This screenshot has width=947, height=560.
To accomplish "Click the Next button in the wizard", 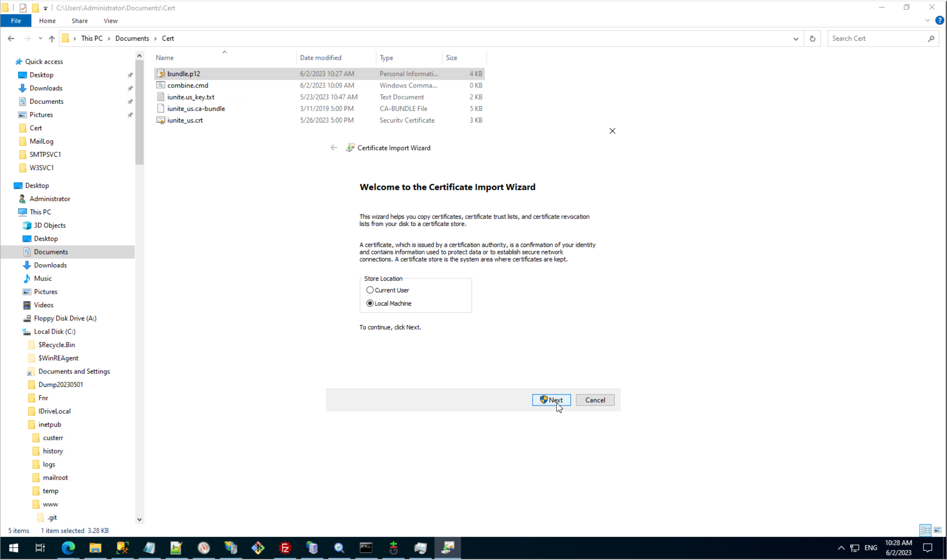I will point(551,400).
